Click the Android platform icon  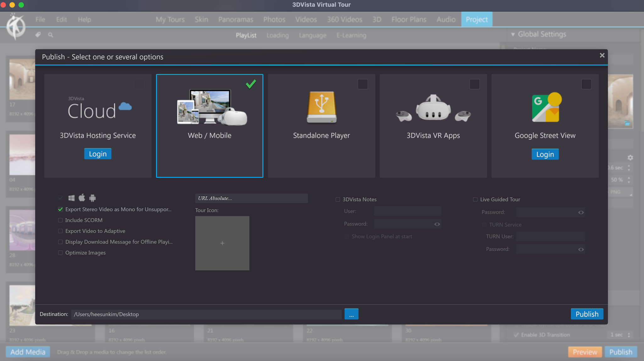click(92, 198)
